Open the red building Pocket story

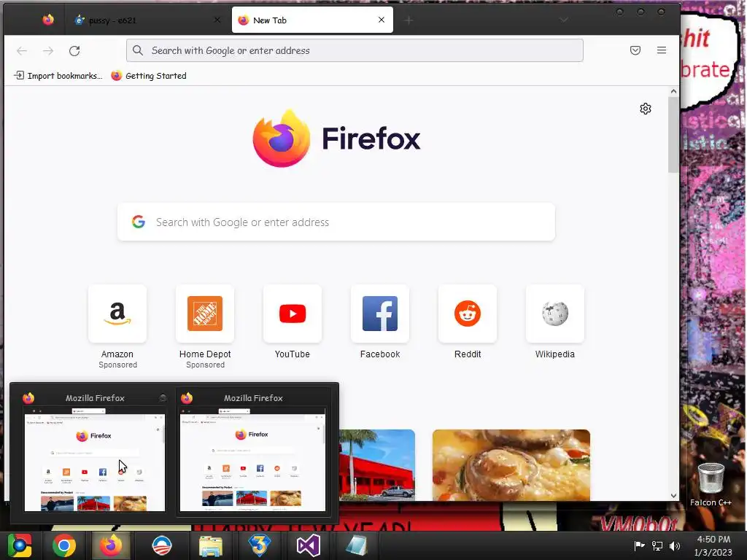click(377, 465)
